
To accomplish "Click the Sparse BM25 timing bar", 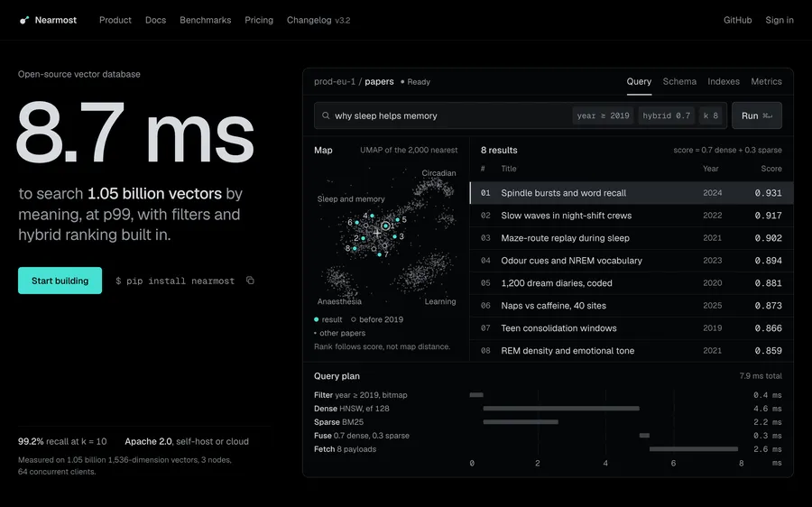I will [x=521, y=422].
